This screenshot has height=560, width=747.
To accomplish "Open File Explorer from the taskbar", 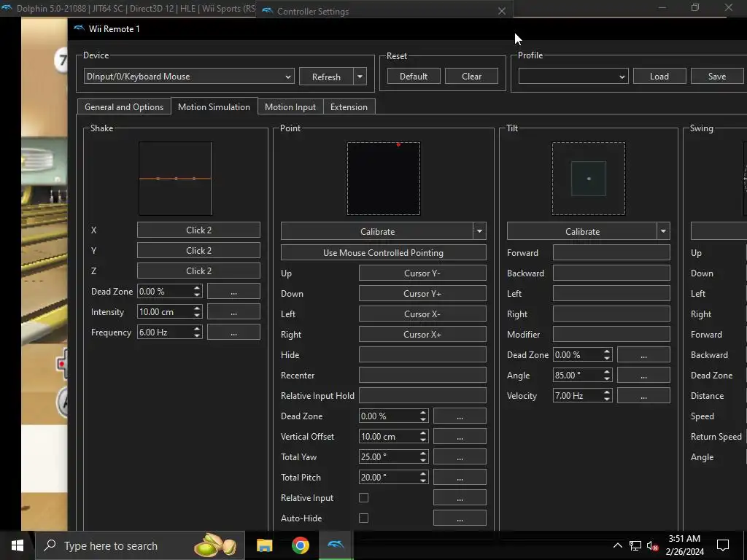I will (264, 545).
